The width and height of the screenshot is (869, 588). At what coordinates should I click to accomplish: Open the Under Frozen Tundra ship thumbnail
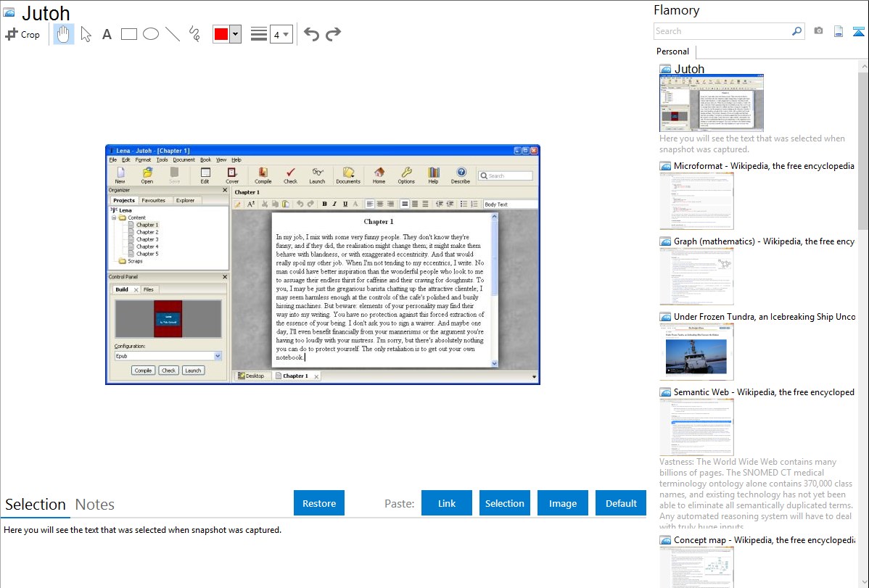696,352
